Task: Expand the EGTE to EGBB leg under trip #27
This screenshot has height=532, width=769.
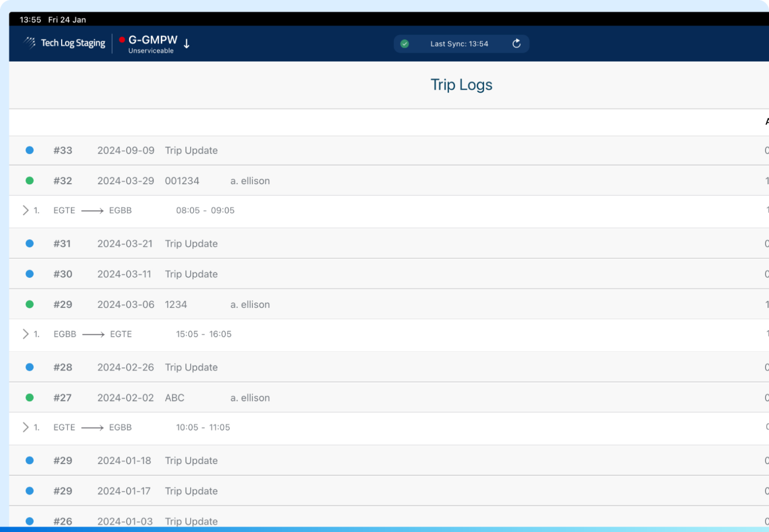Action: coord(26,427)
